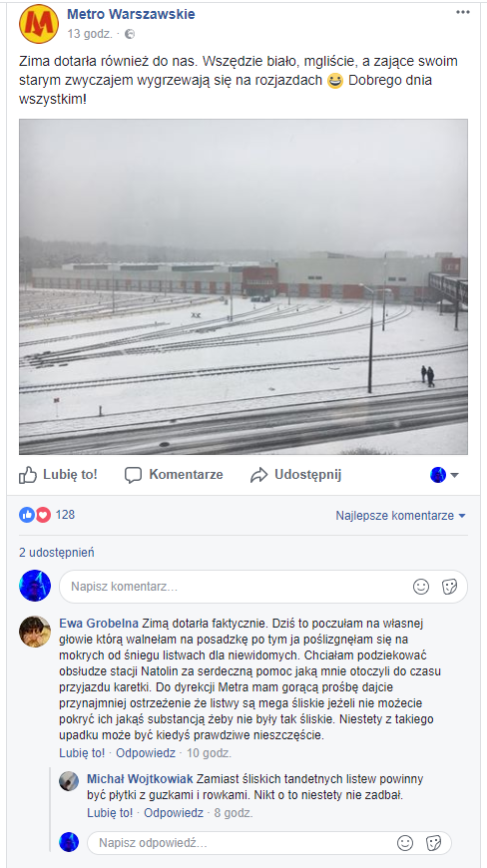
Task: Click the Napisz komentarz input field
Action: click(x=263, y=587)
